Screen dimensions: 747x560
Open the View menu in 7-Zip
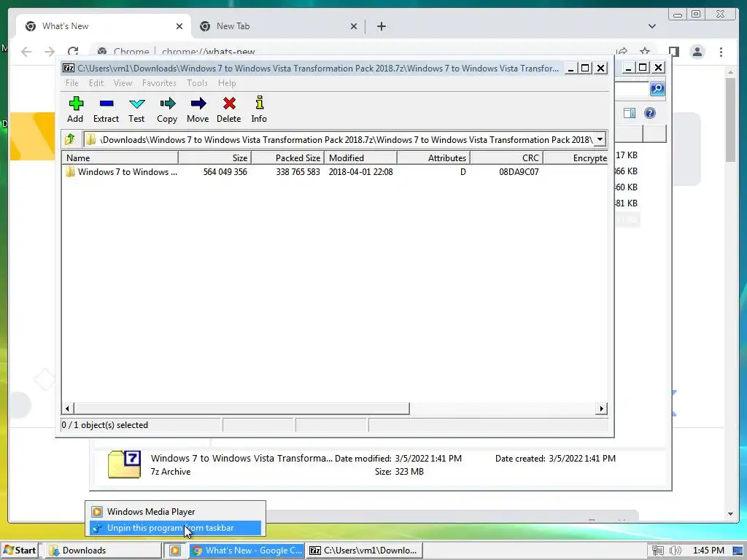click(x=123, y=83)
